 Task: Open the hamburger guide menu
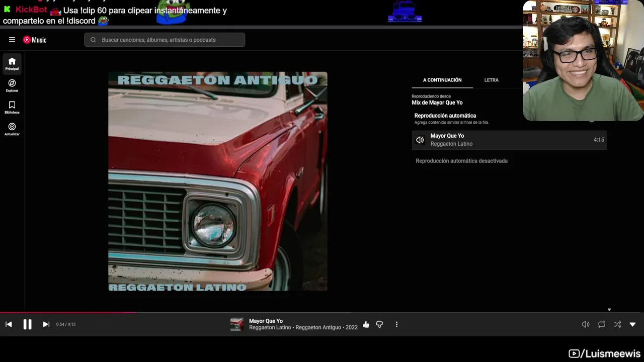pos(12,40)
